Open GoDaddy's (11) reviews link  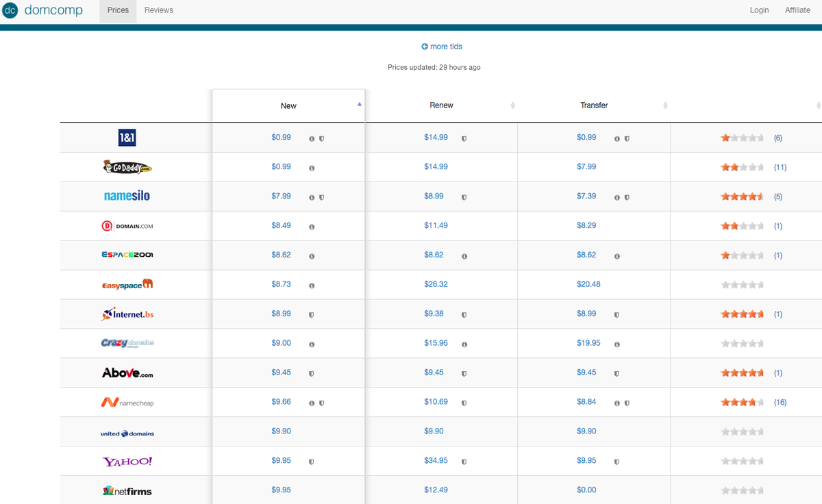[x=780, y=167]
